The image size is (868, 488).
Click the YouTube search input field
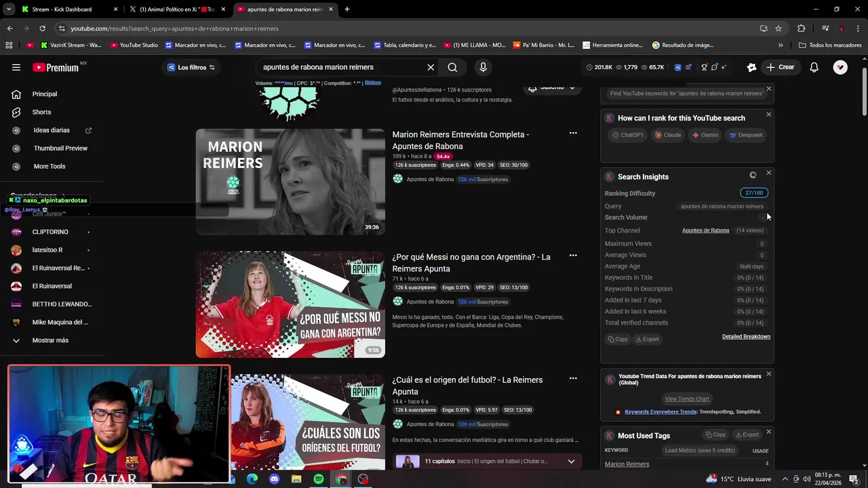341,67
